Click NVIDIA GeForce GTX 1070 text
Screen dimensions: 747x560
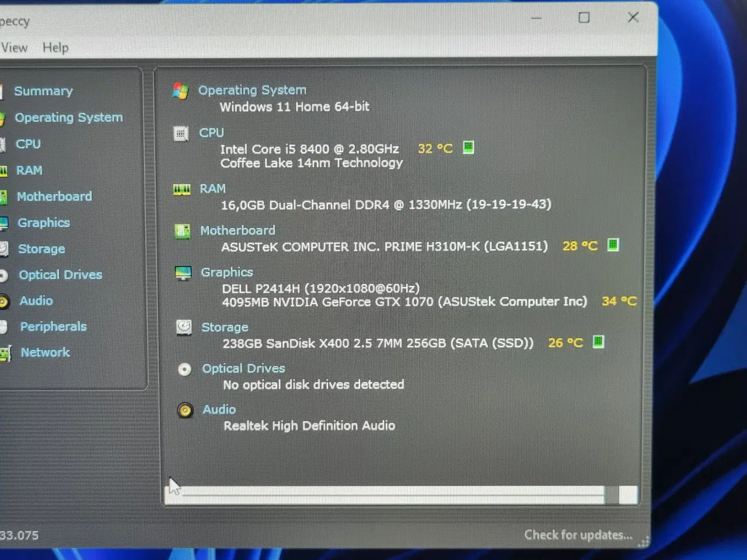[404, 302]
